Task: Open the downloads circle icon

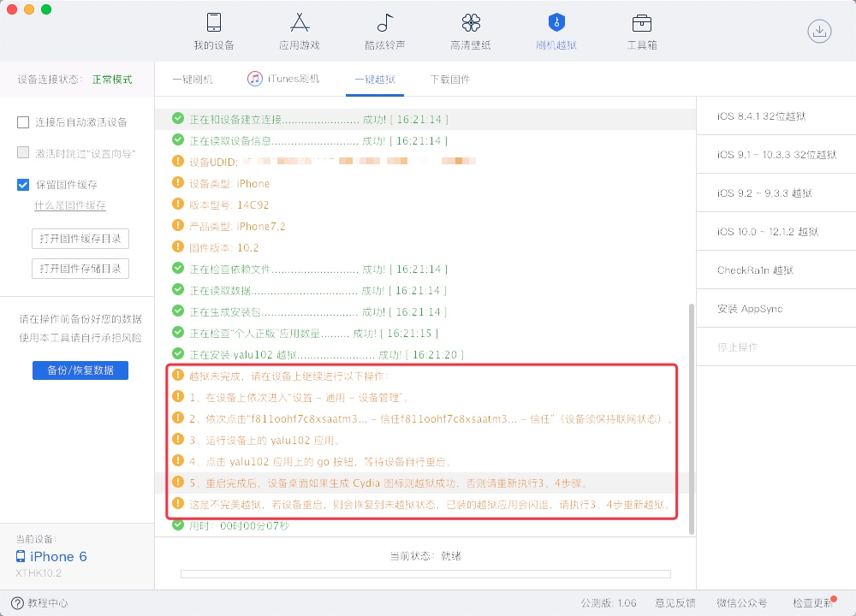Action: point(819,31)
